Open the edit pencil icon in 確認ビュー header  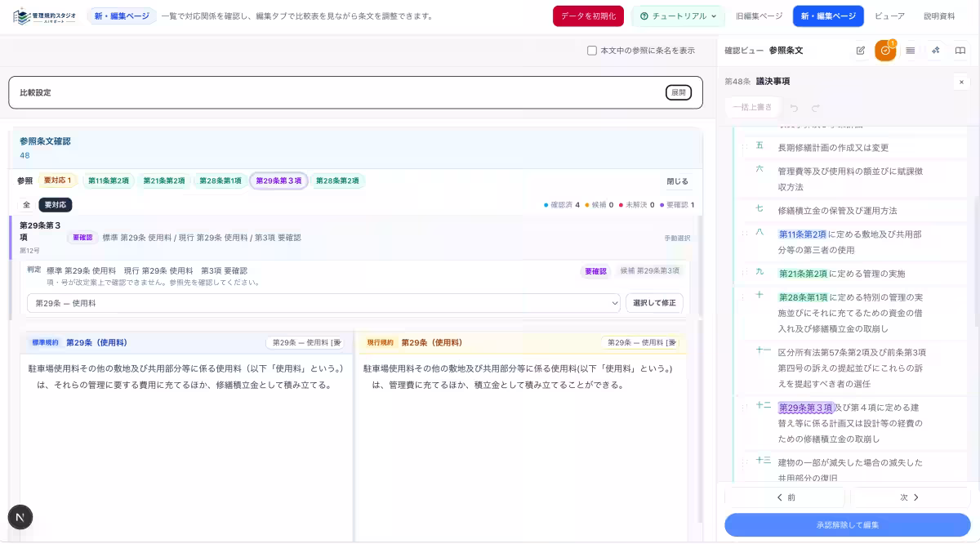[860, 51]
